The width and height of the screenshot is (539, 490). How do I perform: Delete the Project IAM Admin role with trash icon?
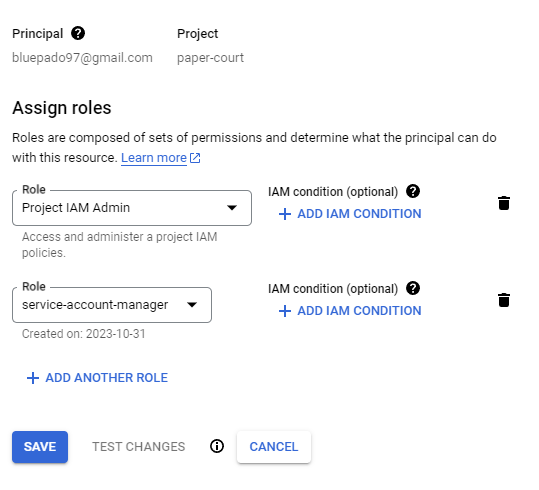click(x=504, y=203)
